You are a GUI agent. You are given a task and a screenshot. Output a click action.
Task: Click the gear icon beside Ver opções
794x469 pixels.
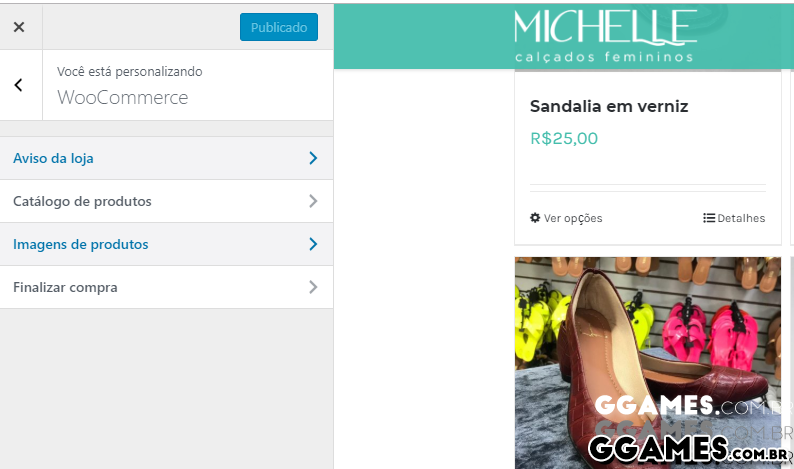coord(535,218)
